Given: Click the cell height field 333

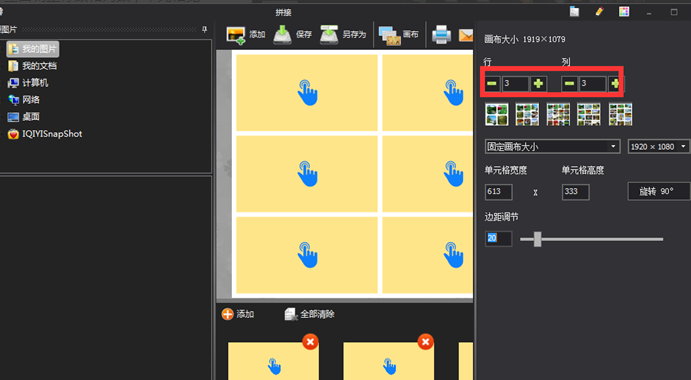Looking at the screenshot, I should click(576, 192).
